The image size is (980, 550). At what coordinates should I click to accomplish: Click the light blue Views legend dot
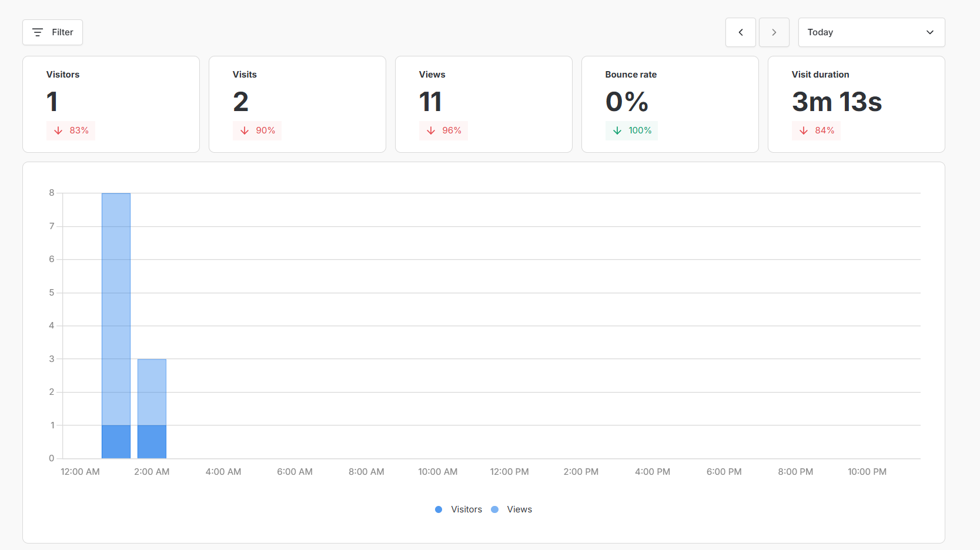495,509
